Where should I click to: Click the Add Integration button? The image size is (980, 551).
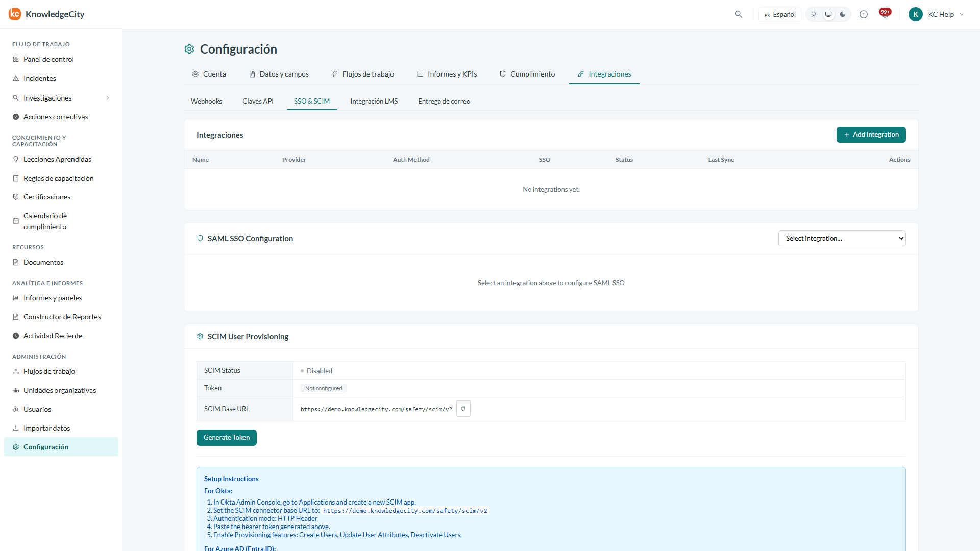871,135
